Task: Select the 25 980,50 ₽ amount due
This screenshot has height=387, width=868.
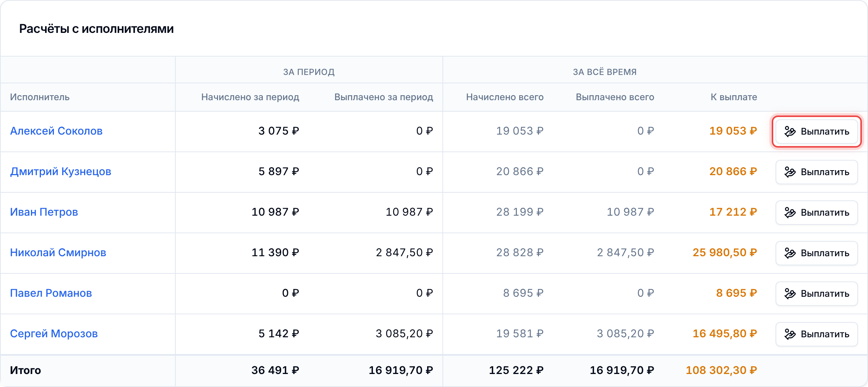Action: (725, 252)
